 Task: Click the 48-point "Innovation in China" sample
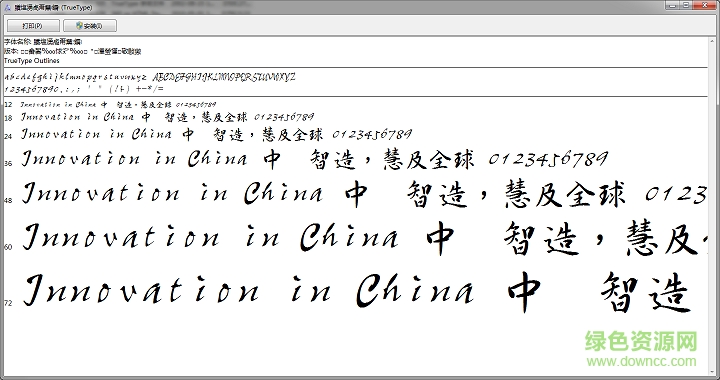point(173,193)
